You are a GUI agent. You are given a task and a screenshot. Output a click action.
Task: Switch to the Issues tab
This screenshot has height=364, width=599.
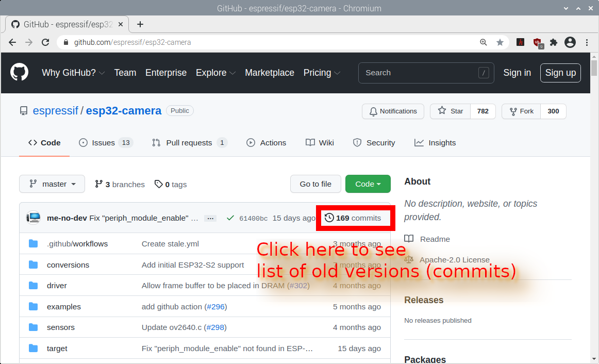105,143
